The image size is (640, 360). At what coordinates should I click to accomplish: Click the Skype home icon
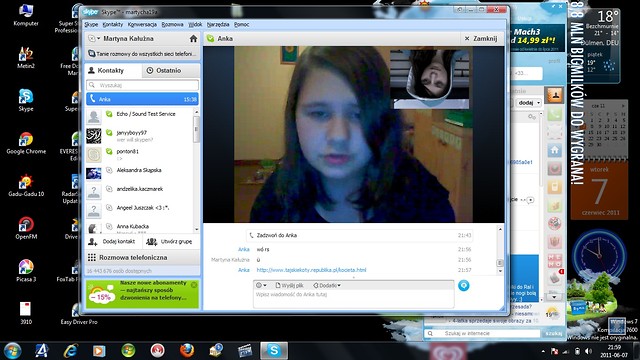tap(193, 39)
